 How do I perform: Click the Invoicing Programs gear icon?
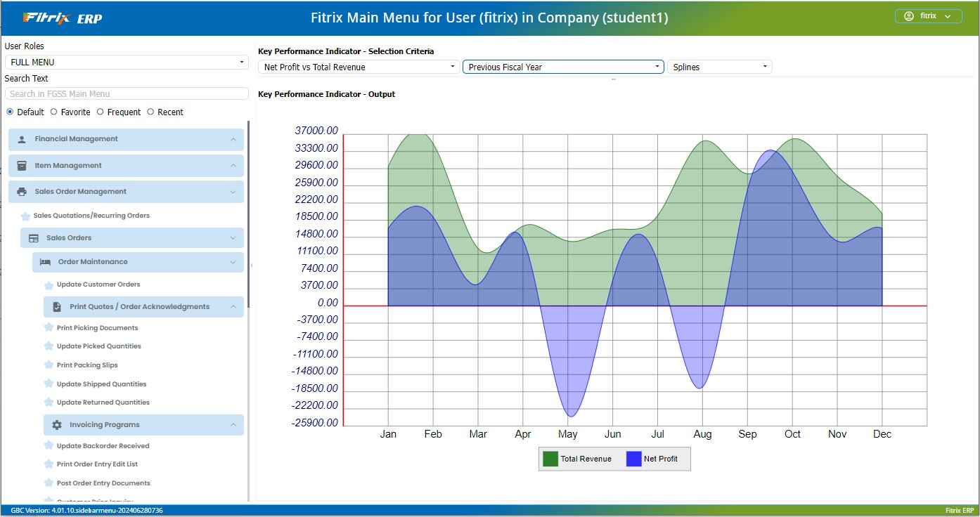tap(57, 425)
